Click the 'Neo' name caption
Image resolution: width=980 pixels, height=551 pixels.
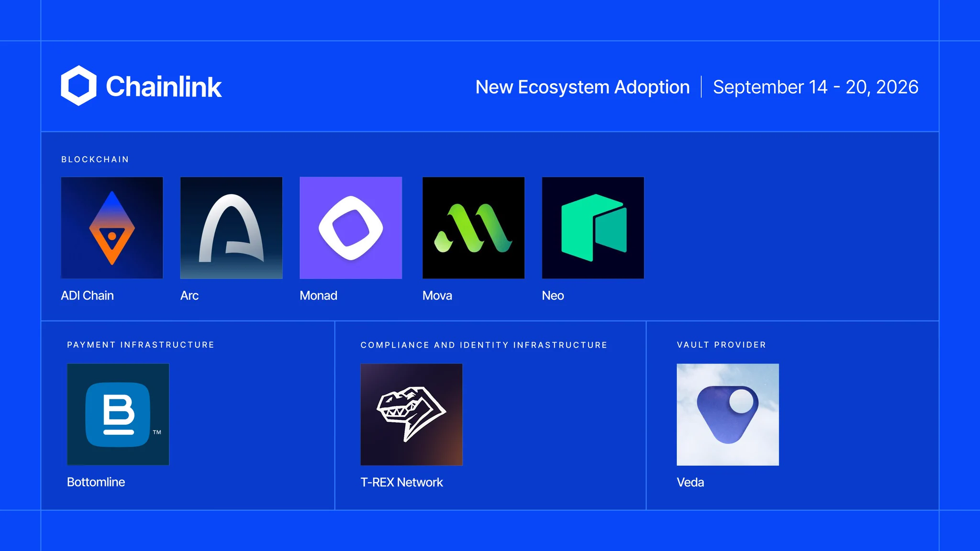[553, 296]
